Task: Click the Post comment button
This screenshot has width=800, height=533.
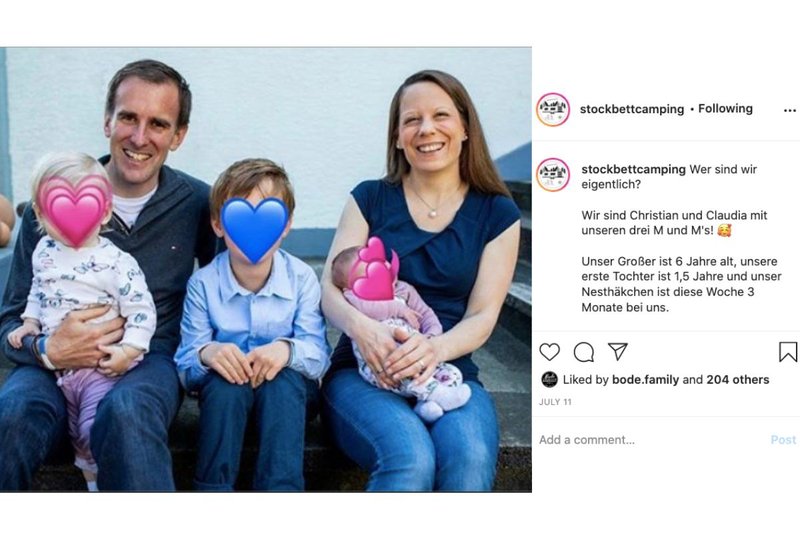Action: 783,440
